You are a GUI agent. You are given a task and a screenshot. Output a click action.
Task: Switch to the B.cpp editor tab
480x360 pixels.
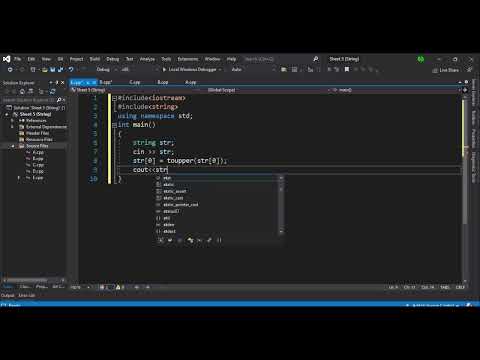(x=163, y=82)
